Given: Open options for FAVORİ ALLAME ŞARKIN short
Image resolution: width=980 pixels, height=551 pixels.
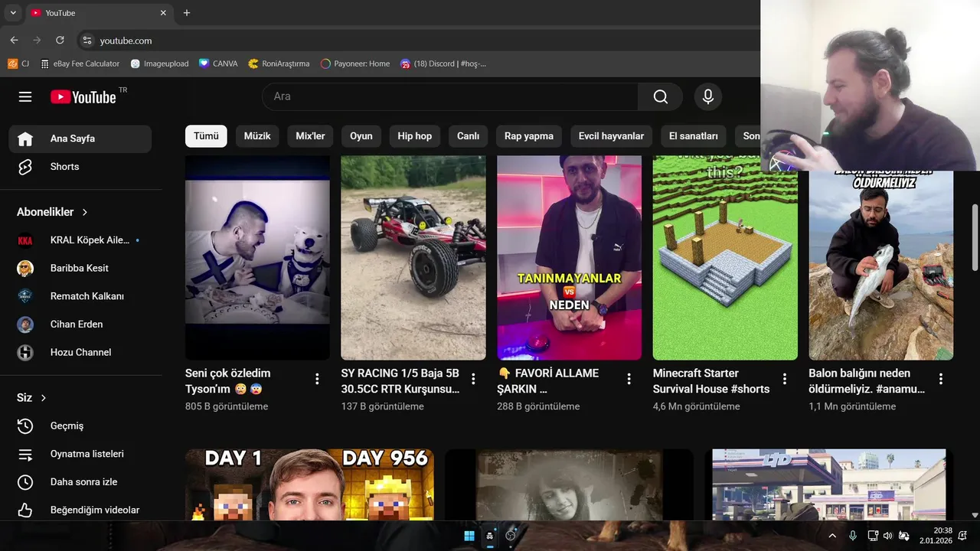Looking at the screenshot, I should pos(629,379).
